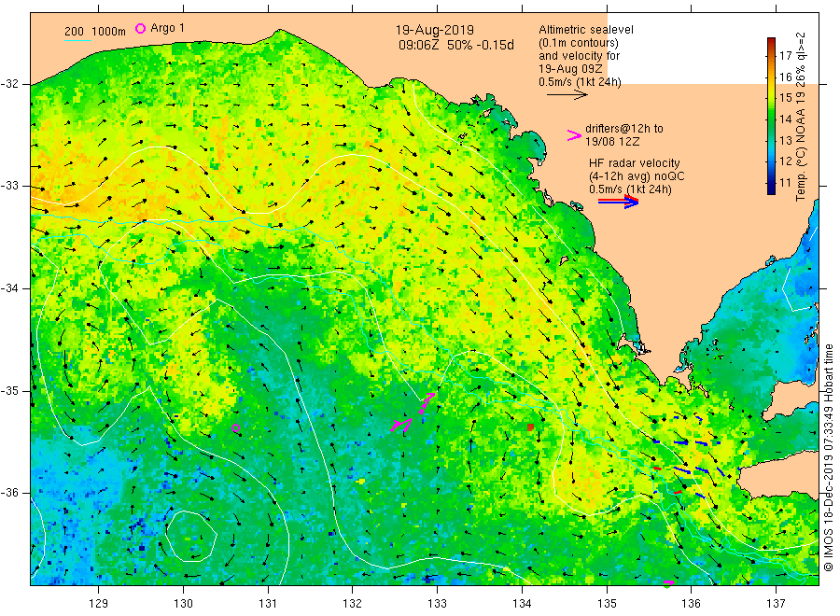
Task: Click the 131 longitude axis label
Action: (x=268, y=604)
